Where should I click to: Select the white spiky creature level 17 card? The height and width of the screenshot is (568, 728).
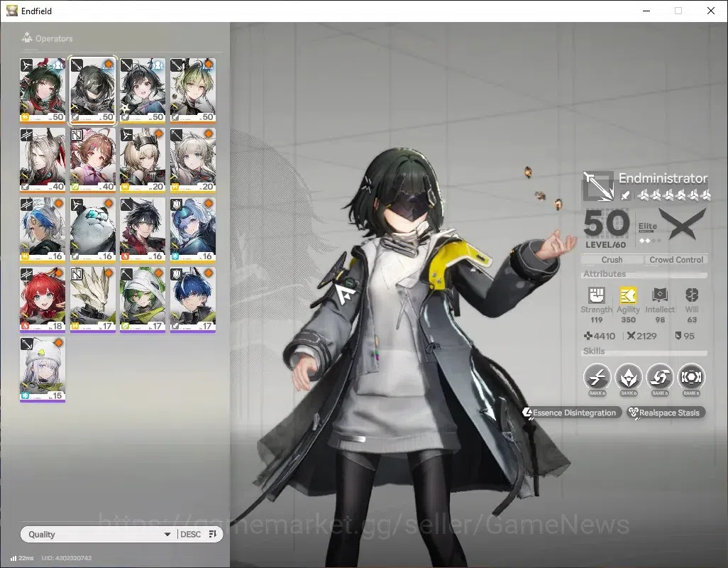93,300
